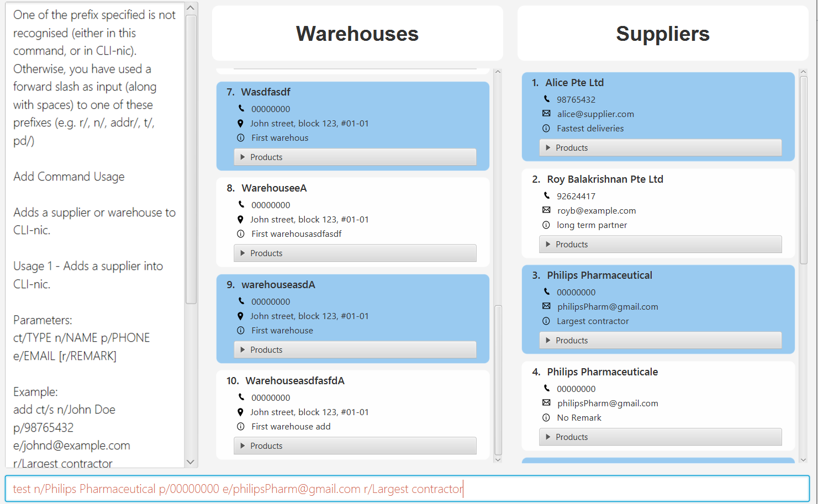The height and width of the screenshot is (504, 818).
Task: Click remark info icon in warehouseasdA card
Action: 241,330
